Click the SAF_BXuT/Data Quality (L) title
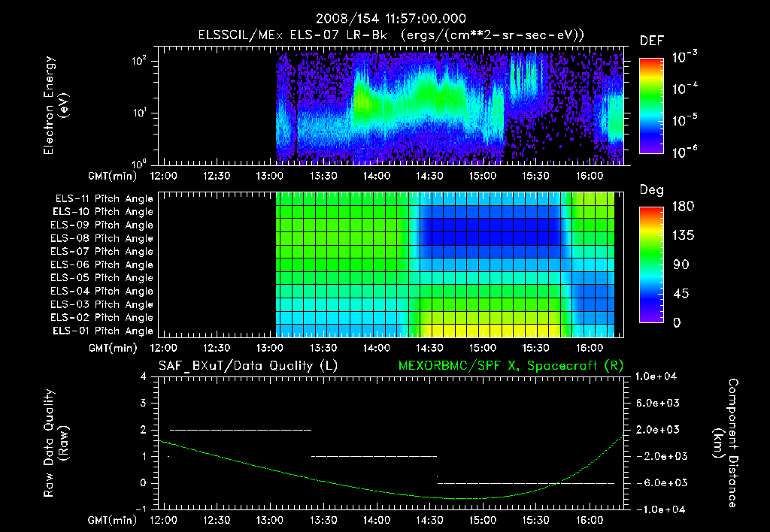 (248, 366)
